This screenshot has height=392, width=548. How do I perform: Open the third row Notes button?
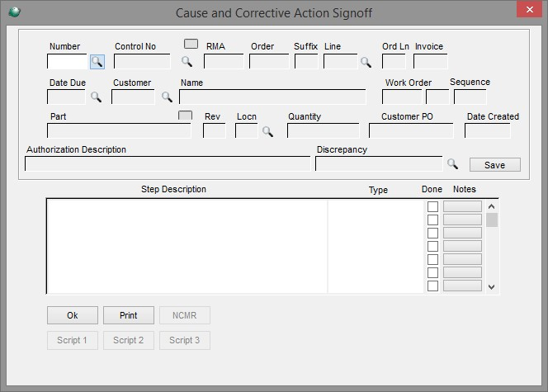click(462, 233)
